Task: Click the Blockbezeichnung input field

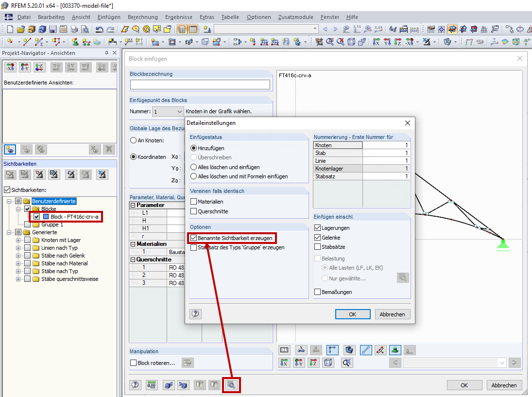Action: click(x=200, y=84)
